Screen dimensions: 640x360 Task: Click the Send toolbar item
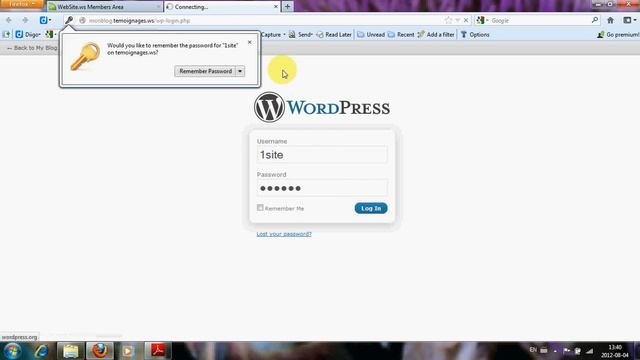point(300,35)
